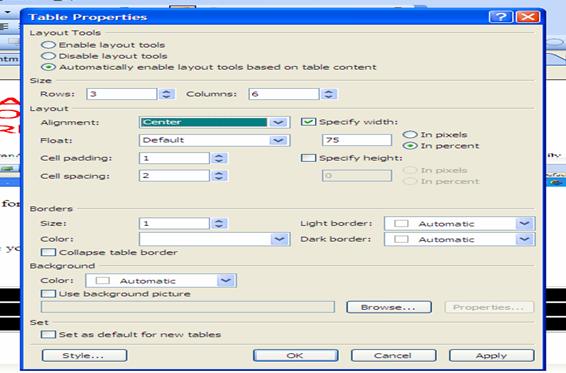Click the Browse button

[x=389, y=307]
